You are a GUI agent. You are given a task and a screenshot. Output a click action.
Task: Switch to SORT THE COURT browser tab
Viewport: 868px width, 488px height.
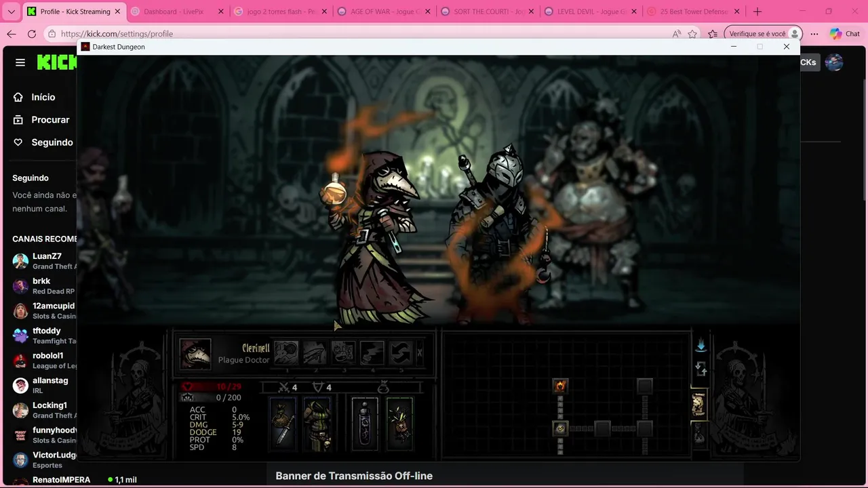[x=488, y=12]
